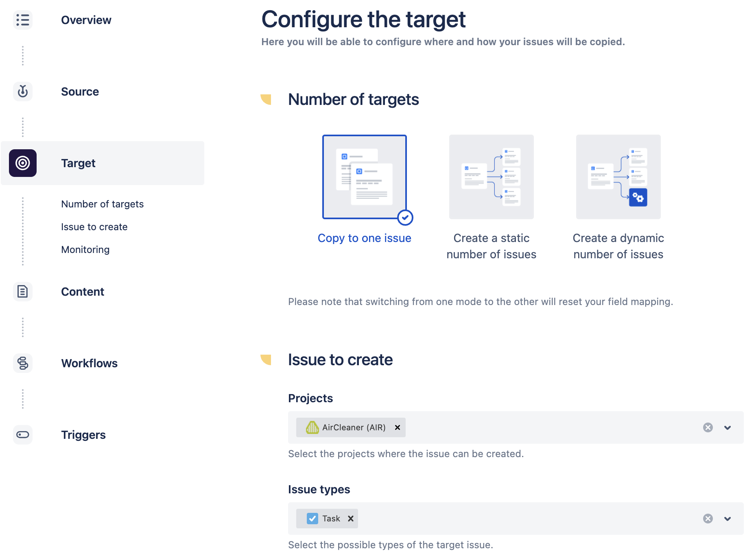Select the Triggers toggle icon
The height and width of the screenshot is (558, 756).
pyautogui.click(x=23, y=434)
